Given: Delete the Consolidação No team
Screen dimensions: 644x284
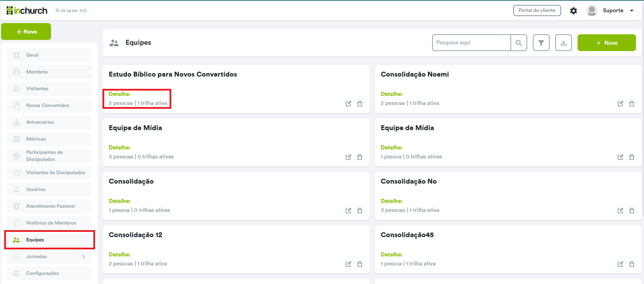Looking at the screenshot, I should pos(631,211).
